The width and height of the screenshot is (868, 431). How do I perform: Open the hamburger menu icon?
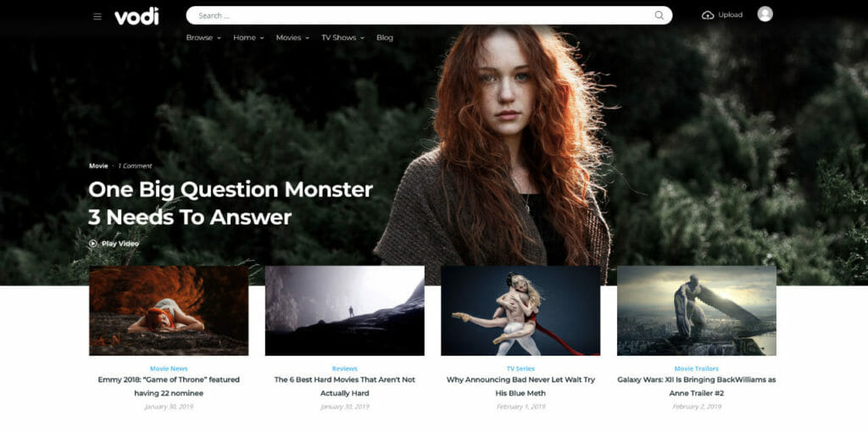click(x=97, y=17)
